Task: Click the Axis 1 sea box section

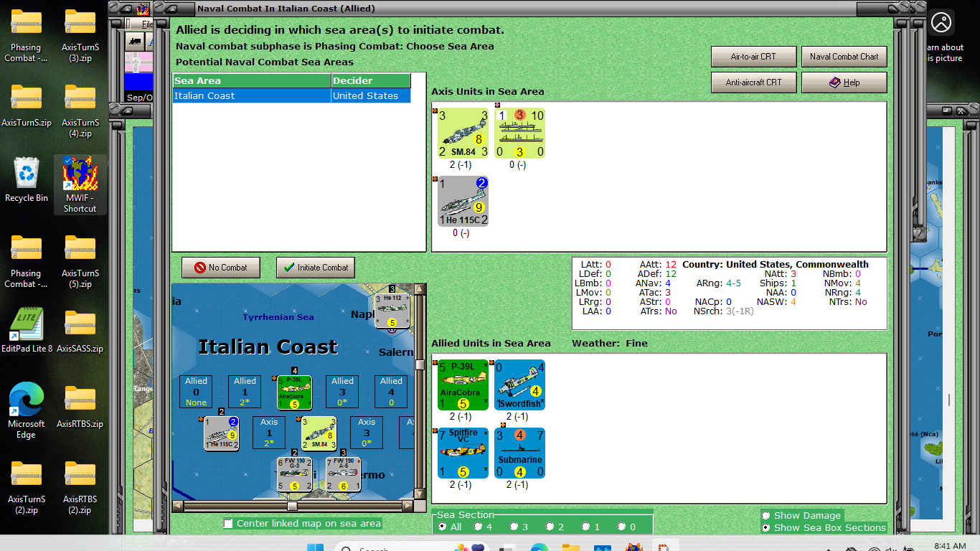Action: [269, 433]
